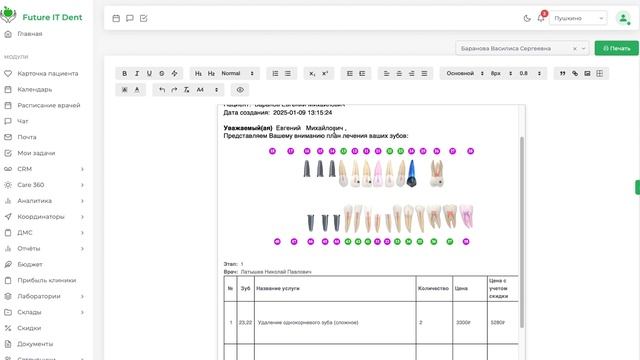Screen dimensions: 640x360
Task: Clear the selected patient with X
Action: coord(575,49)
